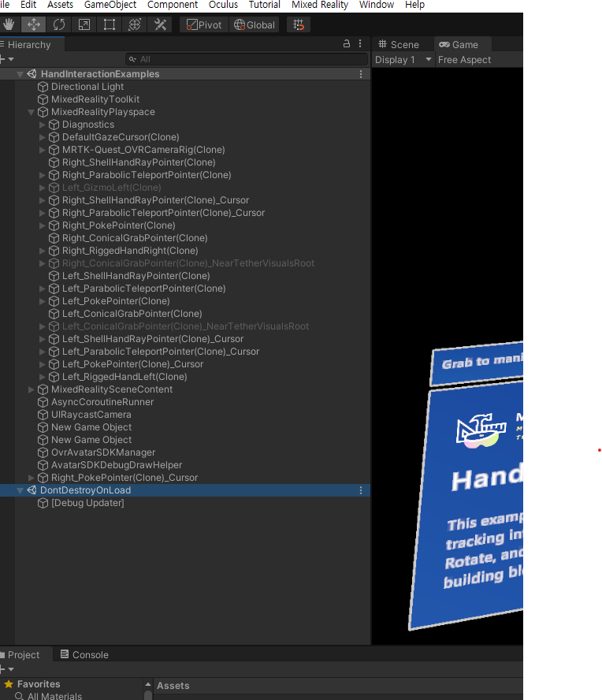
Task: Select the Rotate tool
Action: click(x=59, y=24)
